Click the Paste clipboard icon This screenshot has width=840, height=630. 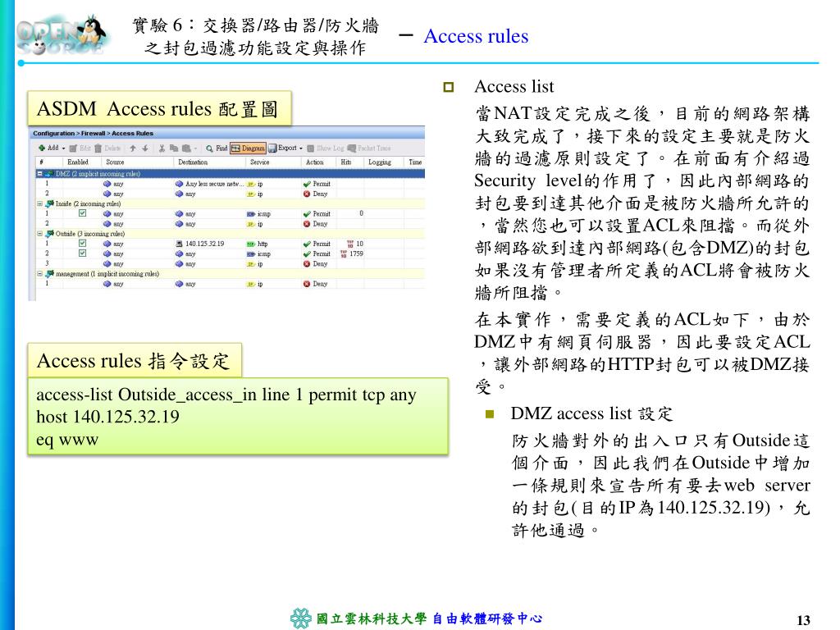[x=186, y=148]
